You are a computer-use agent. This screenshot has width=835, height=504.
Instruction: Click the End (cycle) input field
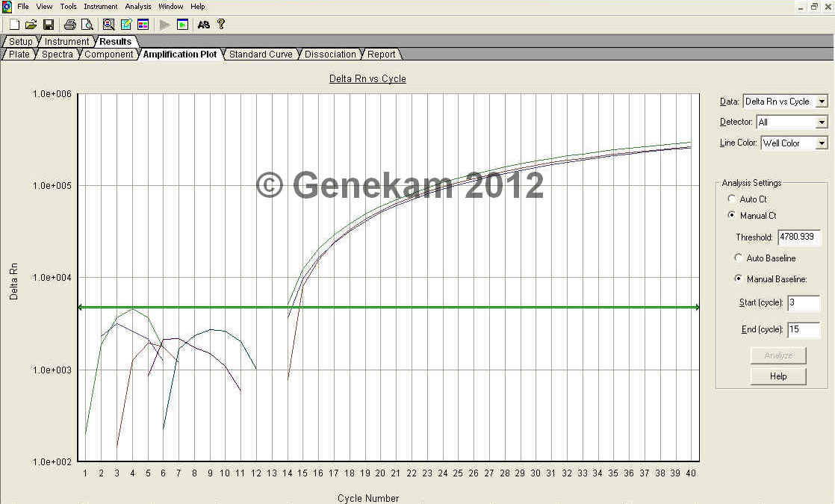(803, 329)
